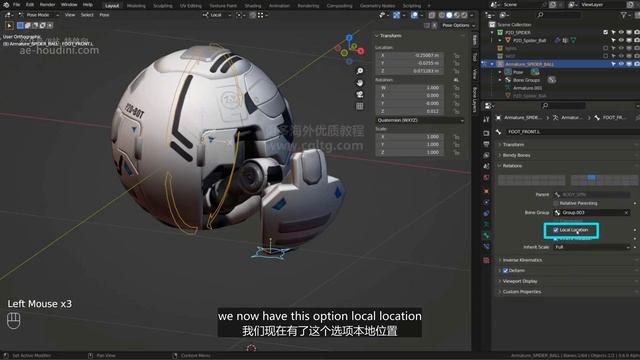Image resolution: width=640 pixels, height=360 pixels.
Task: Click the Location X value field
Action: 409,55
